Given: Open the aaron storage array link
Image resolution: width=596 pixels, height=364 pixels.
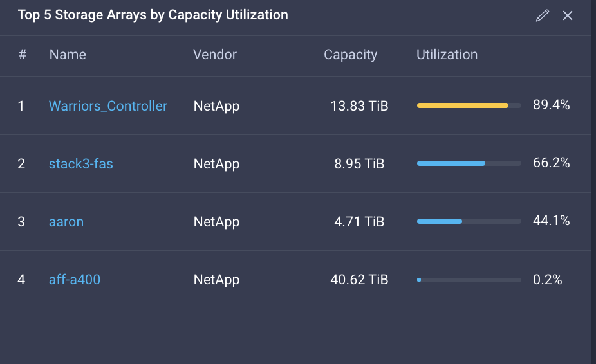Looking at the screenshot, I should click(x=66, y=222).
